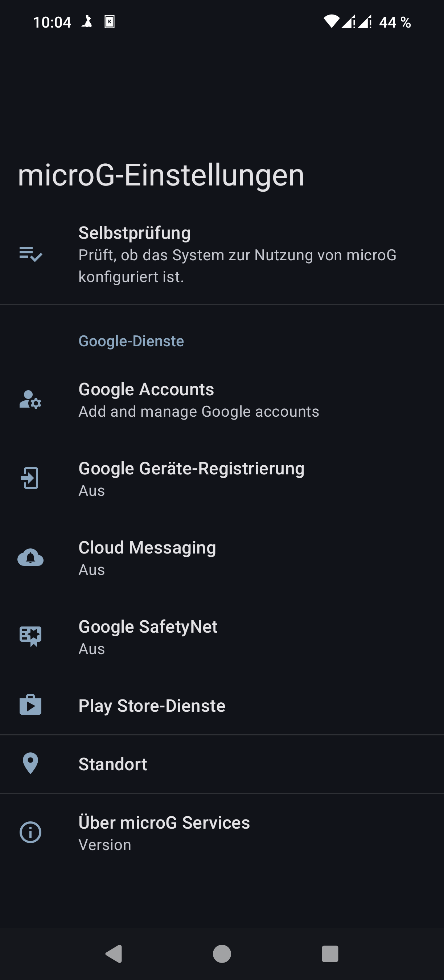Tap the Über microG info icon
The image size is (444, 980).
click(x=30, y=832)
